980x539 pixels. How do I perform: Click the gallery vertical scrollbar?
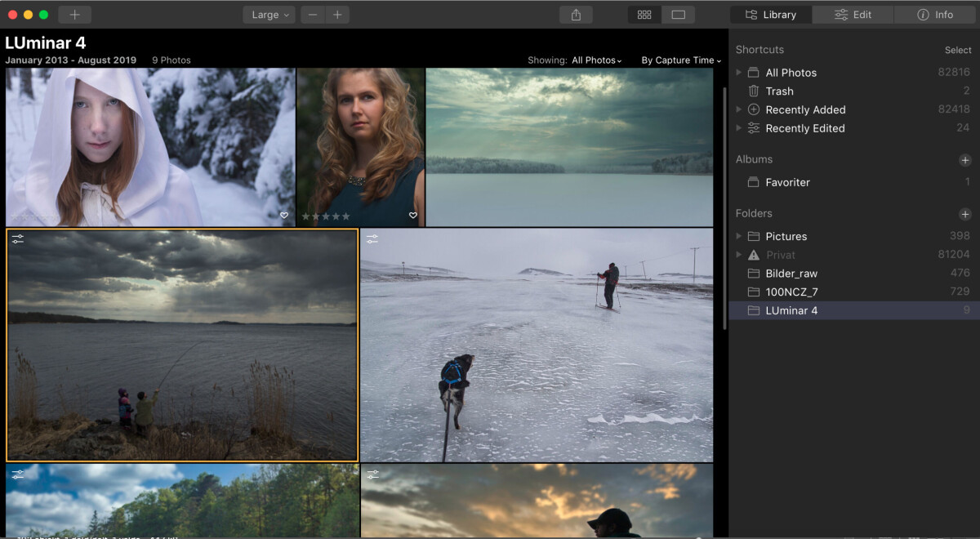pyautogui.click(x=724, y=208)
